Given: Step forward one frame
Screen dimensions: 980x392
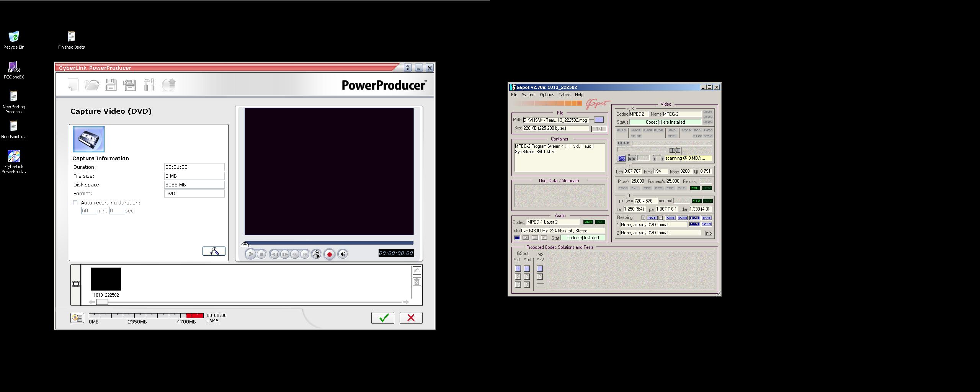Looking at the screenshot, I should click(284, 254).
